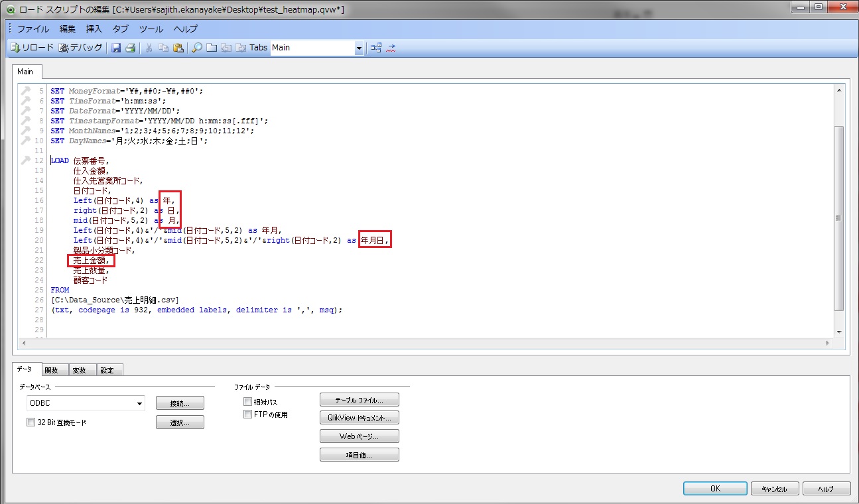859x504 pixels.
Task: Open the ODBC database dropdown
Action: click(139, 403)
